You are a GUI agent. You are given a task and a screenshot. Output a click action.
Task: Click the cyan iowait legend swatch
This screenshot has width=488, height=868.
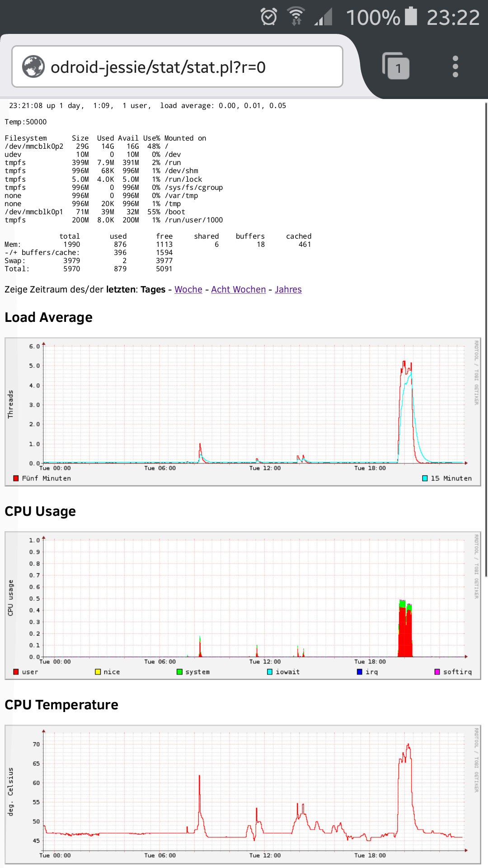click(270, 672)
